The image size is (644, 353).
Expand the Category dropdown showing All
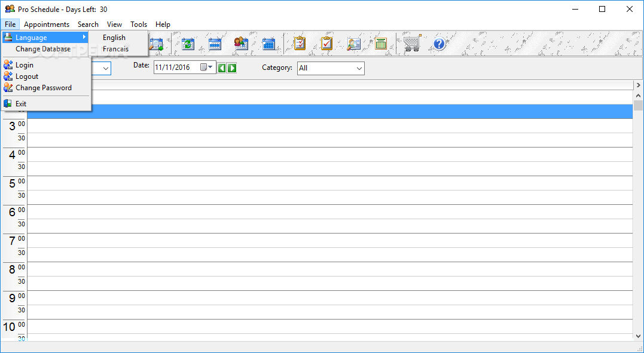coord(359,69)
